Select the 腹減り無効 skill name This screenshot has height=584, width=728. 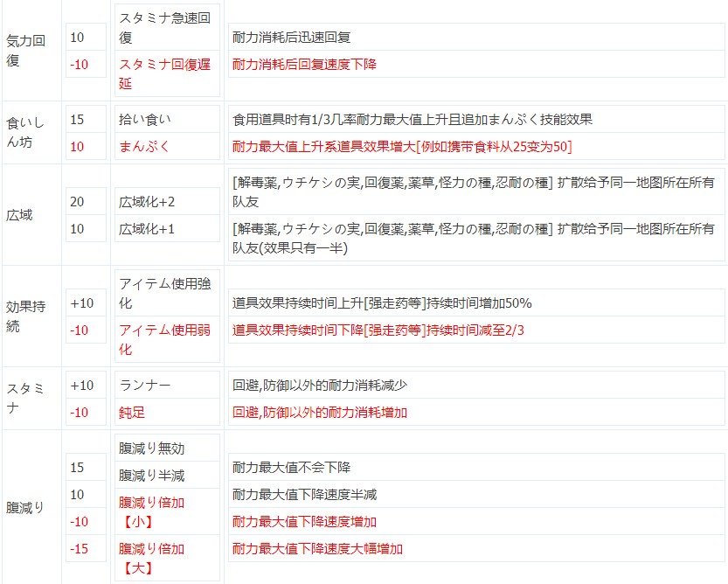click(x=151, y=448)
